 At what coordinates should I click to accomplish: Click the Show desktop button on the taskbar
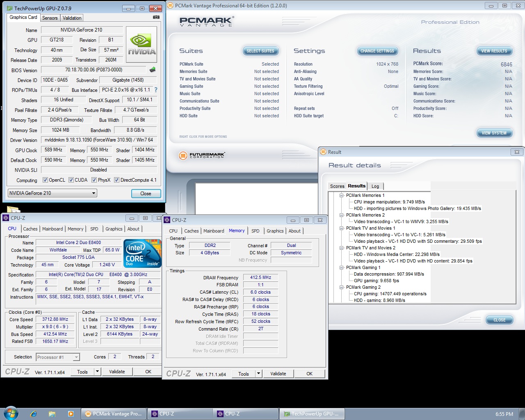pyautogui.click(x=522, y=414)
